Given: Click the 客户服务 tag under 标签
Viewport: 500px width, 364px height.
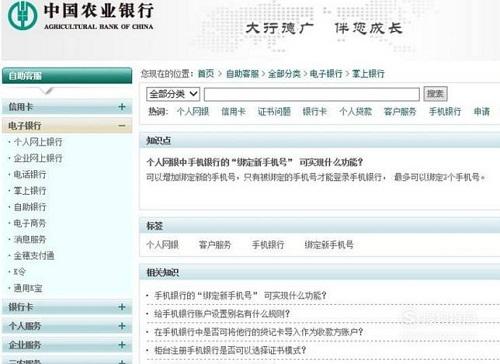Looking at the screenshot, I should pos(215,245).
